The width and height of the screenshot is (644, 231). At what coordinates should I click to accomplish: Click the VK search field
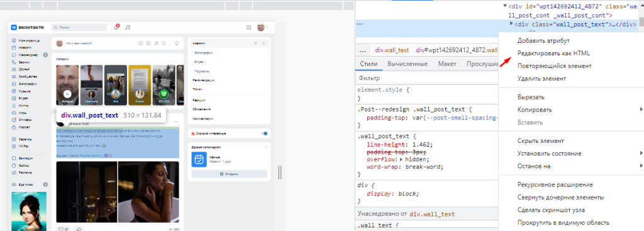79,28
